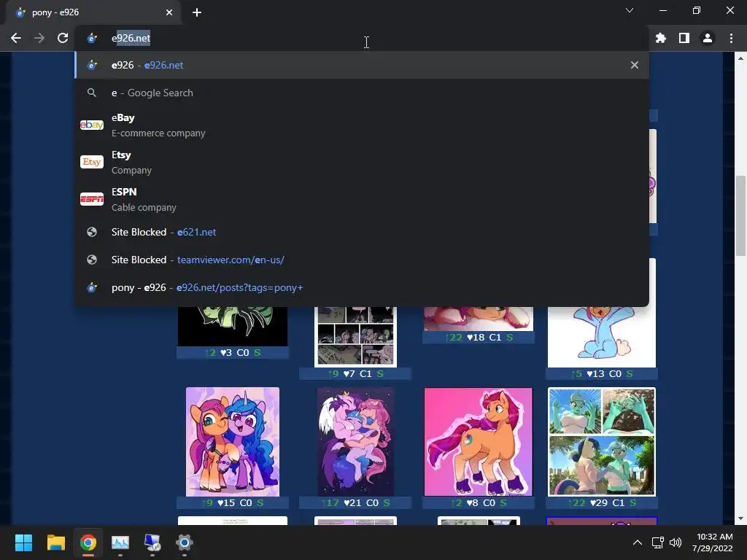Screen dimensions: 747x560
Task: Choose the ESPN suggestion
Action: pos(362,200)
